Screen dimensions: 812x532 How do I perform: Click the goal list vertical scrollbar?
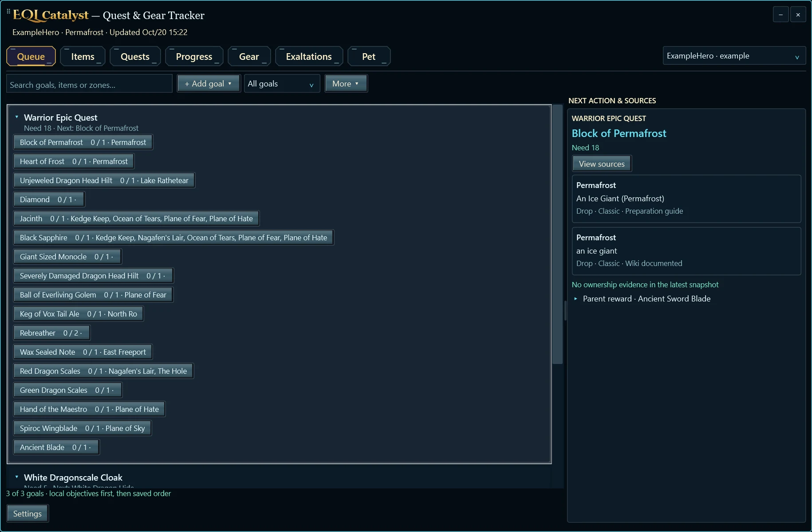tap(557, 235)
